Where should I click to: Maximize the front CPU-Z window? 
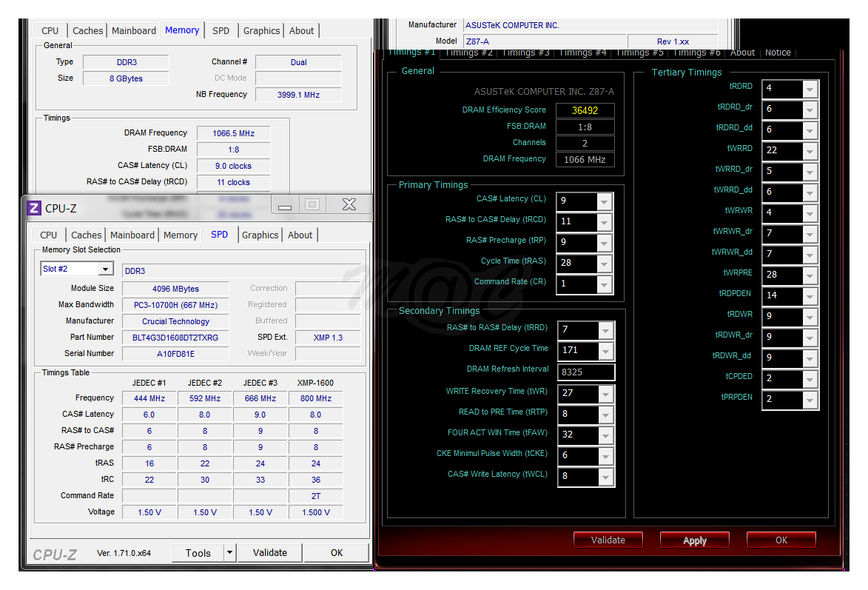[312, 205]
